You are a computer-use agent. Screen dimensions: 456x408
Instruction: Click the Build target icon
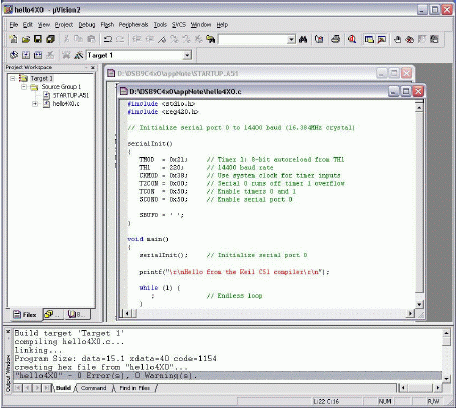[x=26, y=55]
